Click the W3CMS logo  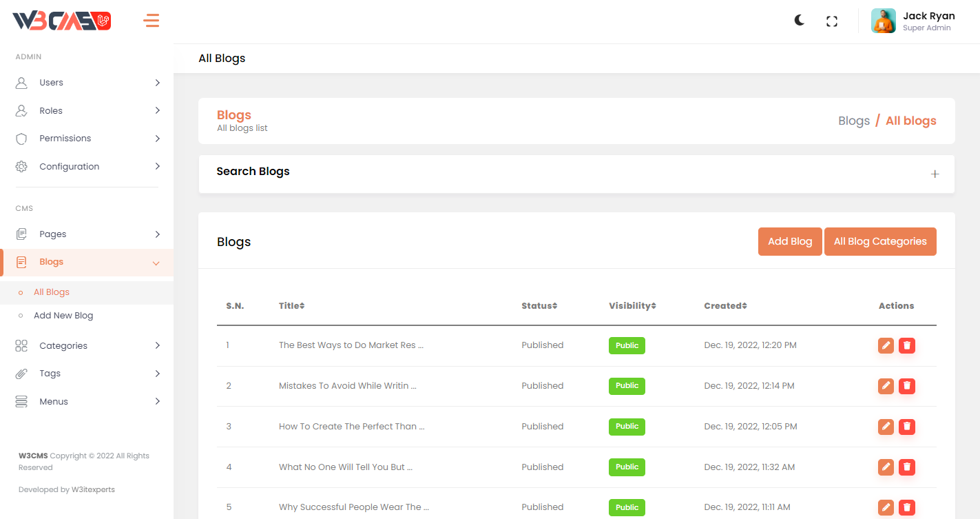point(62,21)
